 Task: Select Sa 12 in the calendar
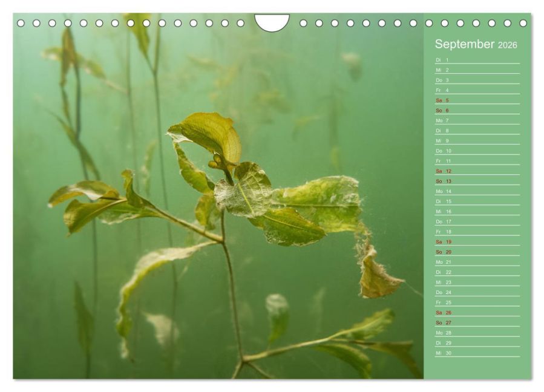tap(477, 171)
